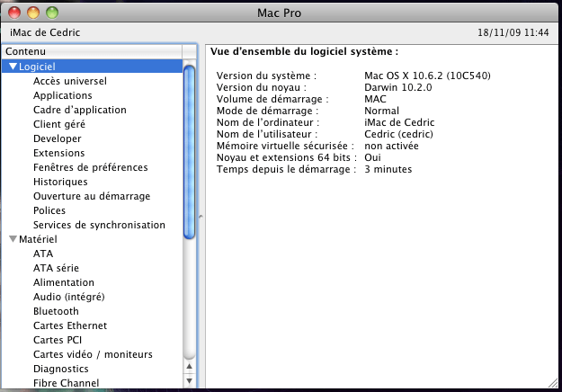Click the window resize grip corner
The width and height of the screenshot is (562, 392).
553,383
